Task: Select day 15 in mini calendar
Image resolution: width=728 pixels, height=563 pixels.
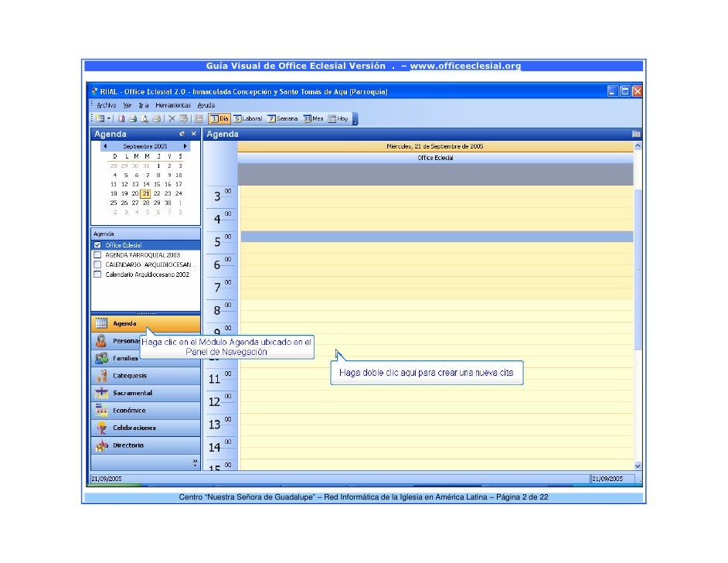Action: pos(157,184)
